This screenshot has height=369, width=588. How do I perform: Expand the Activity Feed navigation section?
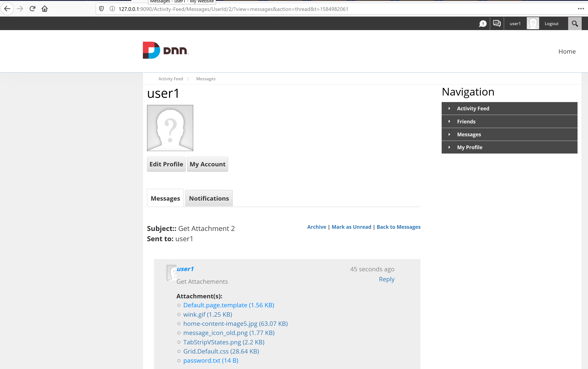(x=473, y=108)
